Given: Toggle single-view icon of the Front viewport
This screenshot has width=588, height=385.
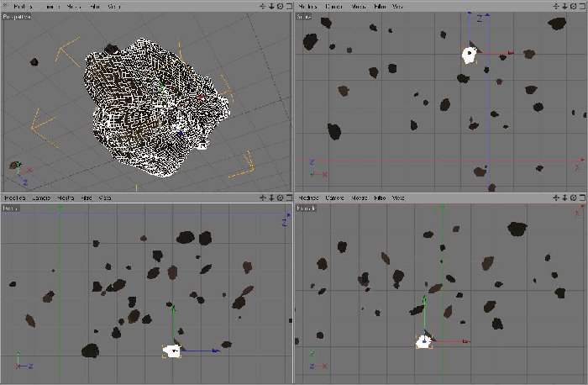Looking at the screenshot, I should click(582, 198).
